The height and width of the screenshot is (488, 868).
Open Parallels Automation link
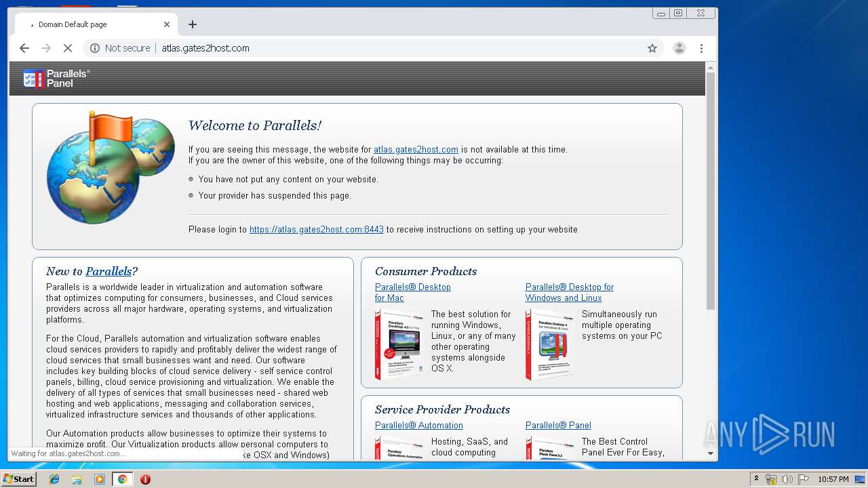[419, 426]
